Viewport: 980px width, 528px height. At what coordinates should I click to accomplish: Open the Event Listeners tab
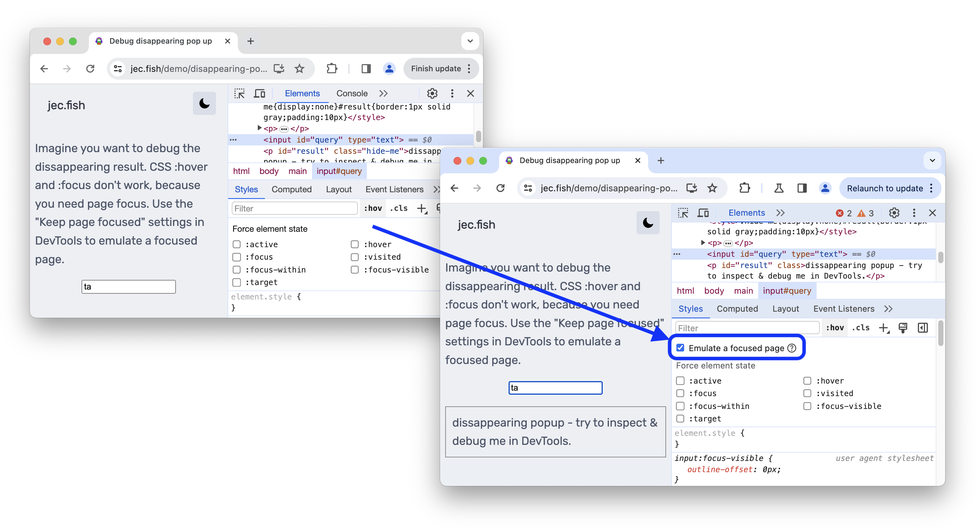point(844,308)
